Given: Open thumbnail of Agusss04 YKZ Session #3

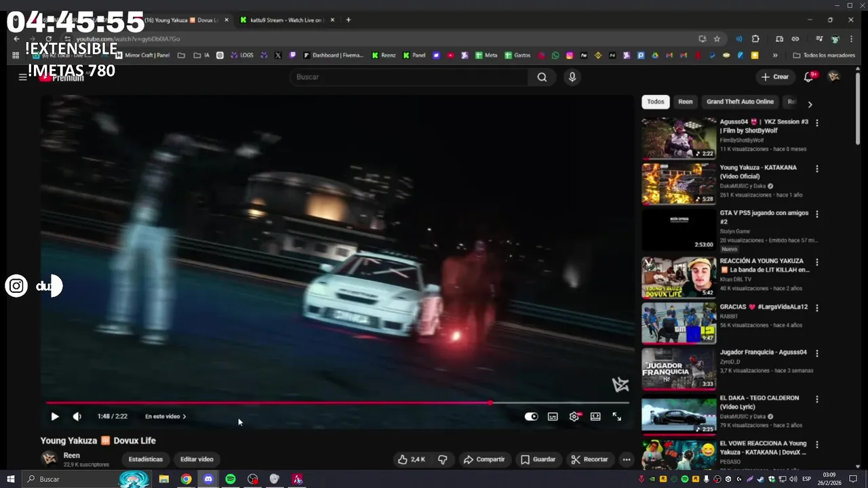Looking at the screenshot, I should 679,138.
